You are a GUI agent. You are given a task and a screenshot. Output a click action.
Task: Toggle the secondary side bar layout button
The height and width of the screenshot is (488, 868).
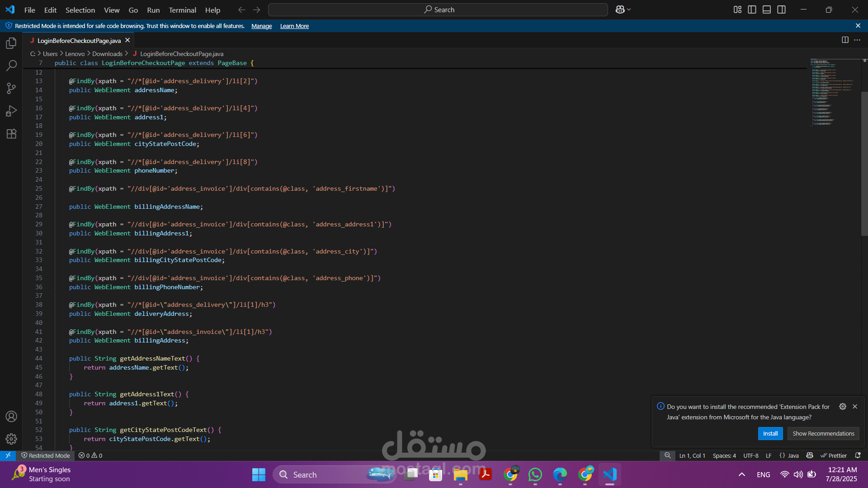click(x=781, y=9)
